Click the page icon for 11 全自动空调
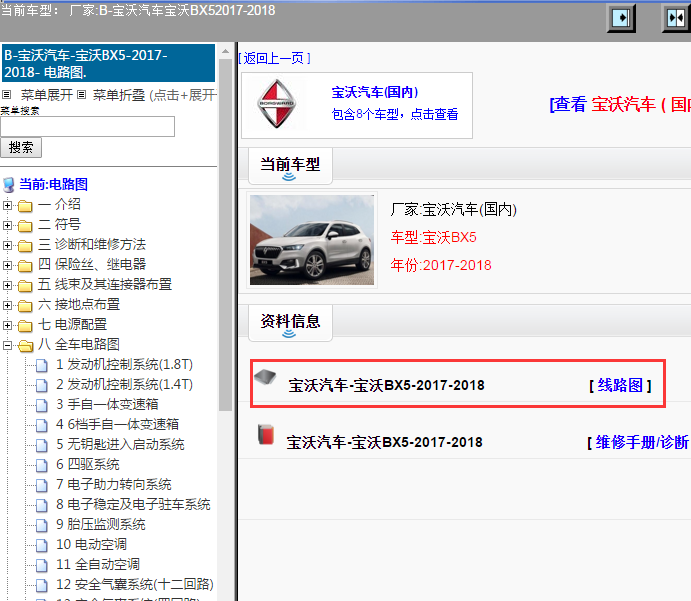 point(42,565)
